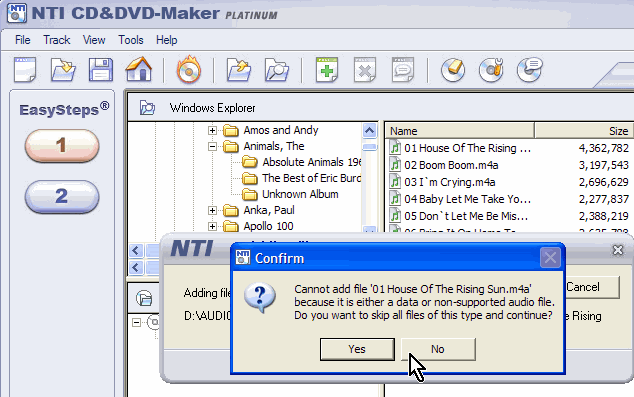Screen dimensions: 634x397
Task: Collapse the Animals, The folder
Action: tap(212, 146)
